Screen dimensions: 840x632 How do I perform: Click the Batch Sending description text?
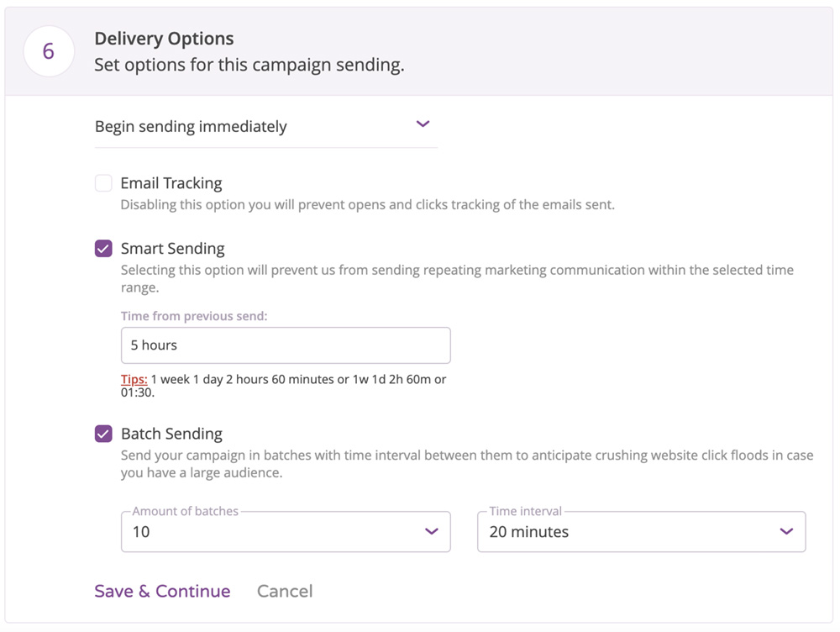pos(467,464)
